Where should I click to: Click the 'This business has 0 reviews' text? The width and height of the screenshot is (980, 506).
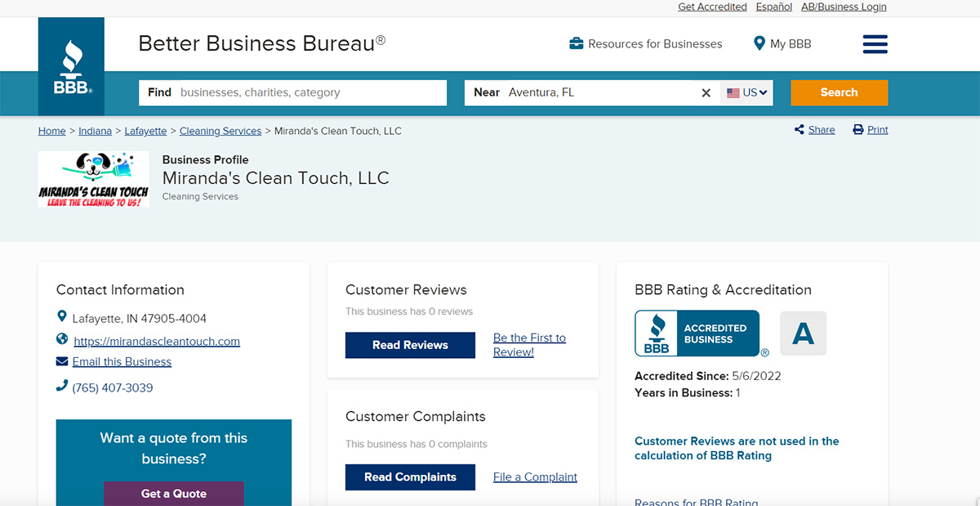click(409, 311)
